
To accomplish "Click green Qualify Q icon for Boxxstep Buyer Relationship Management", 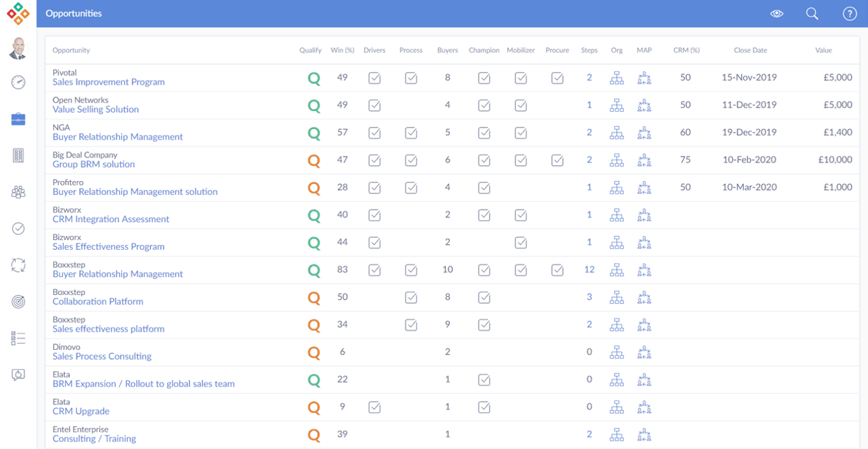I will point(314,270).
